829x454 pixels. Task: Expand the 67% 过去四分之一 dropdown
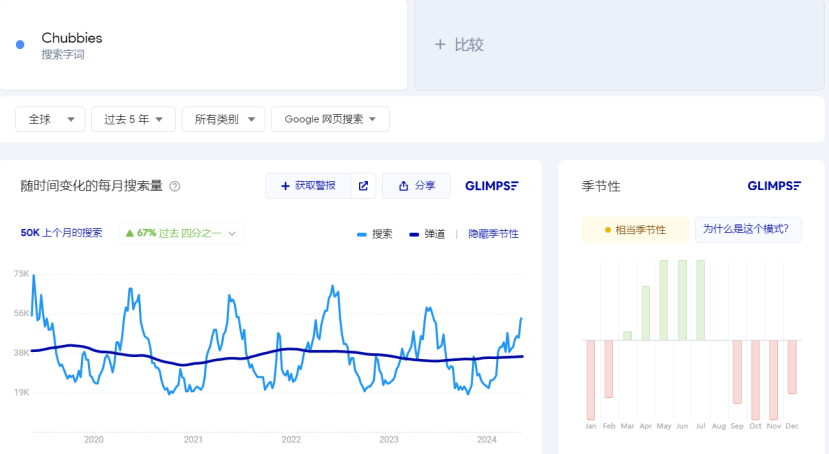[181, 234]
